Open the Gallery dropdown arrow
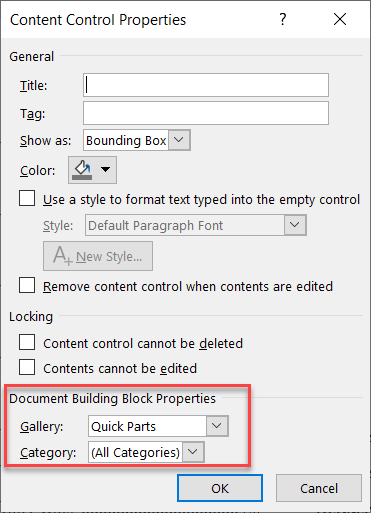 (217, 426)
